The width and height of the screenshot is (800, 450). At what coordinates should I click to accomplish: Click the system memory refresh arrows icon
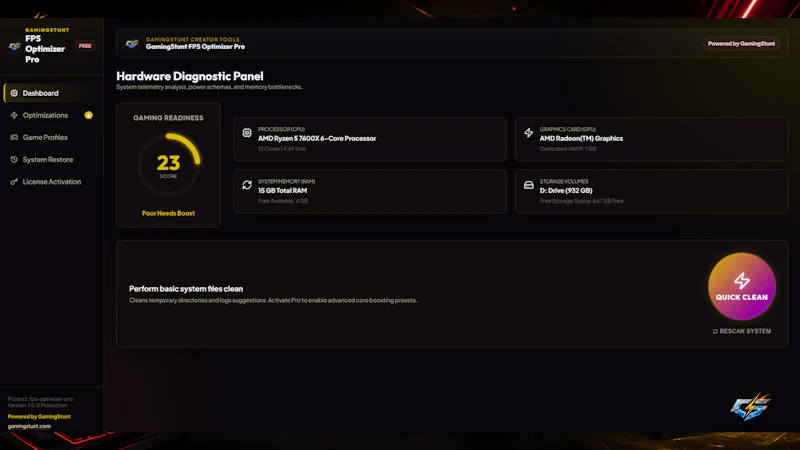tap(247, 185)
